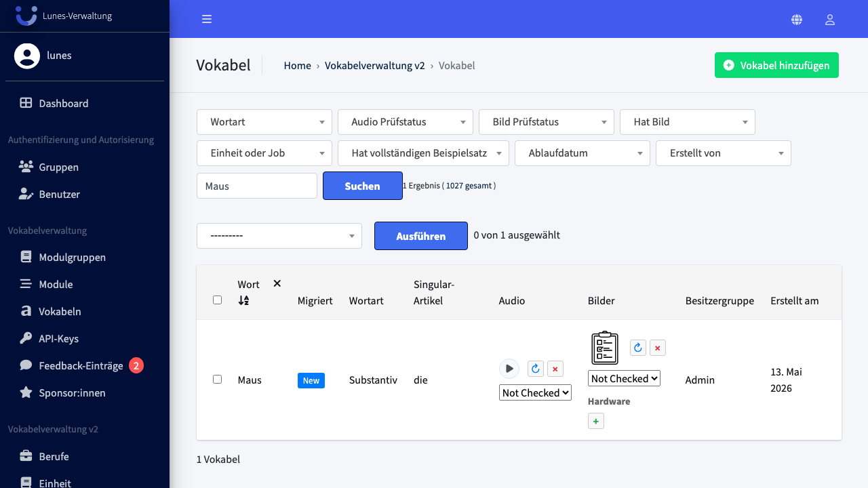
Task: Click the Admin owner group cell
Action: [x=700, y=380]
